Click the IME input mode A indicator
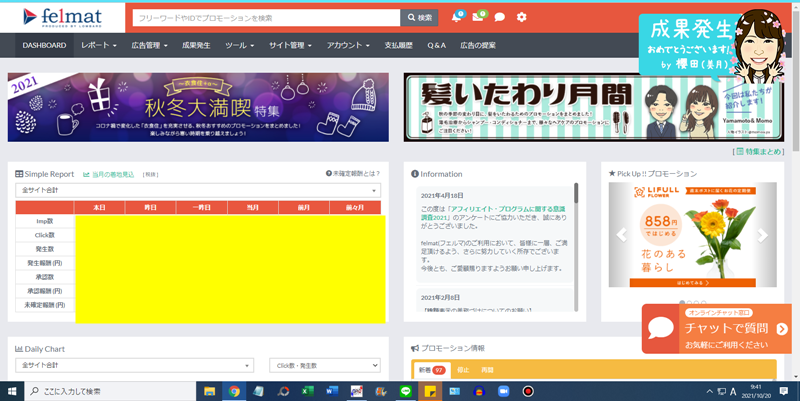800x401 pixels. pyautogui.click(x=733, y=392)
